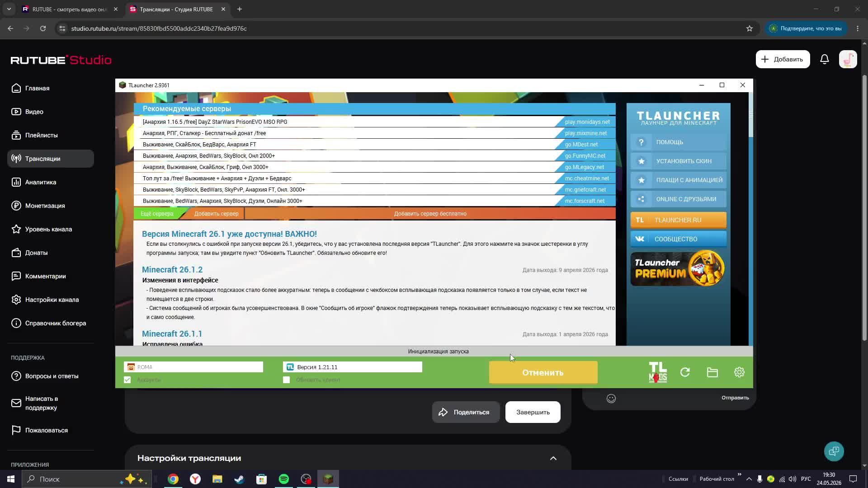Select Трансляции in the sidebar
This screenshot has width=868, height=488.
pyautogui.click(x=51, y=159)
